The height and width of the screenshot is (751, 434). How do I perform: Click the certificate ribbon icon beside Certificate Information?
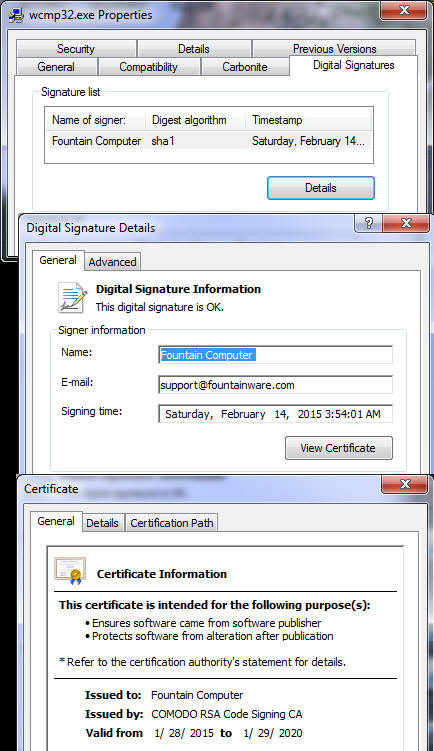pos(70,571)
